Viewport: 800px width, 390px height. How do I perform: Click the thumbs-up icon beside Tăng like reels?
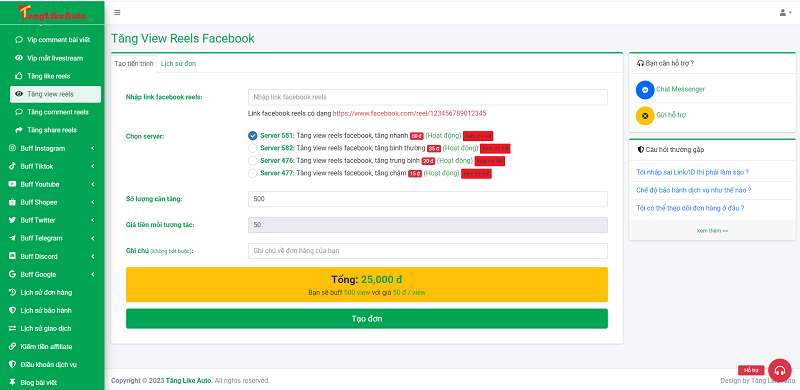coord(19,76)
